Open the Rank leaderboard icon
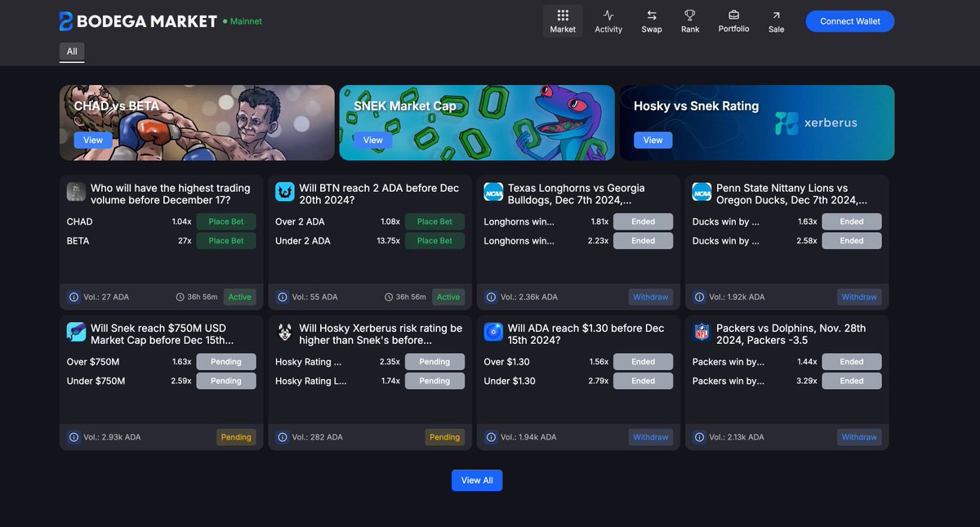 [x=689, y=16]
